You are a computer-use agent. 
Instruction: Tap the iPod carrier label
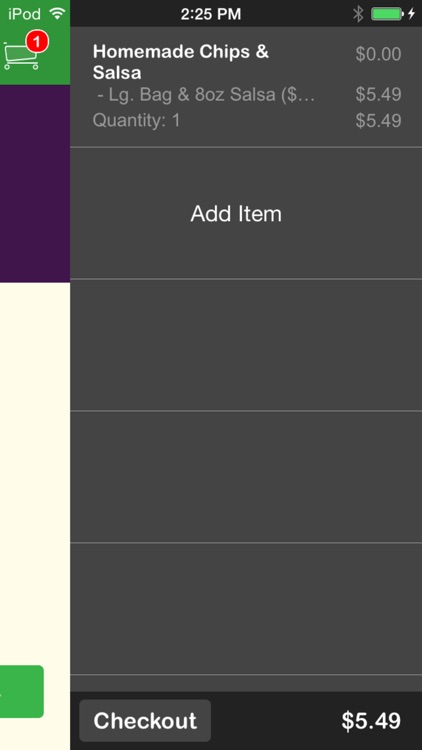tap(24, 14)
